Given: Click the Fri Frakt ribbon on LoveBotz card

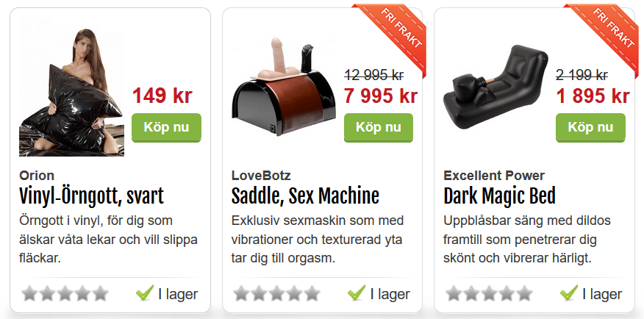Looking at the screenshot, I should point(391,35).
